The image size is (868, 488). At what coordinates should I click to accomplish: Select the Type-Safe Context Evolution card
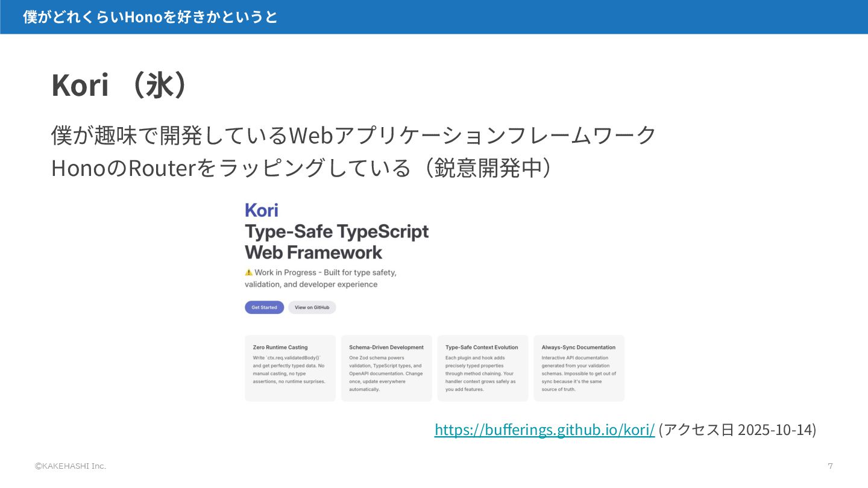tap(483, 368)
